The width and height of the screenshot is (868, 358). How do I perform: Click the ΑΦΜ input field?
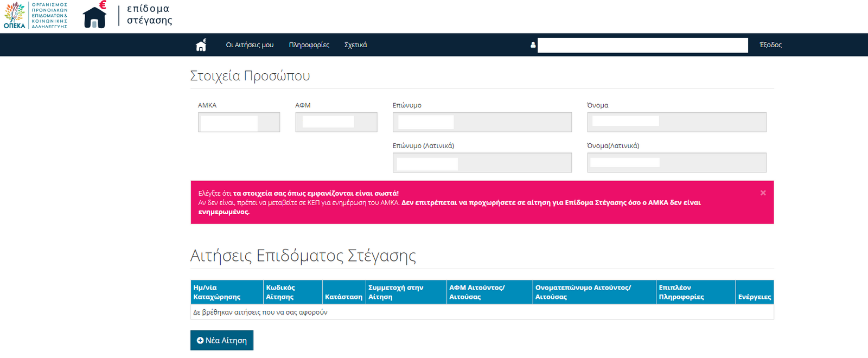coord(336,123)
